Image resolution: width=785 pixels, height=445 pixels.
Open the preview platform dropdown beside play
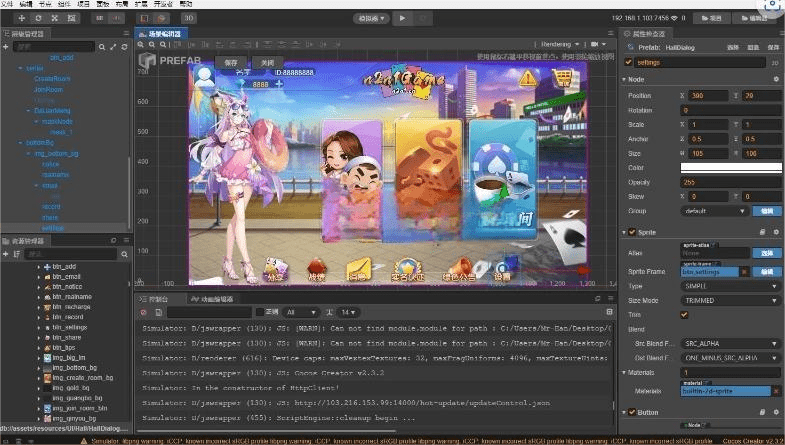(x=371, y=19)
